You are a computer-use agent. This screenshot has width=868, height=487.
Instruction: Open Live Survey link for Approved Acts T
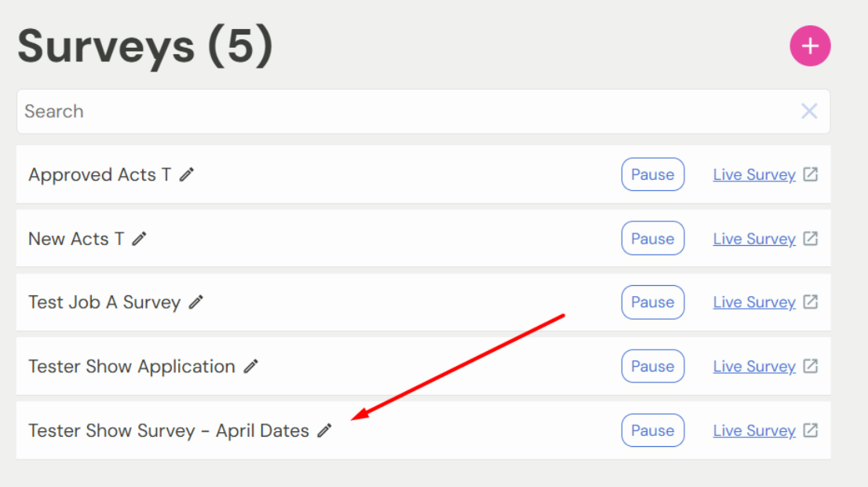753,174
